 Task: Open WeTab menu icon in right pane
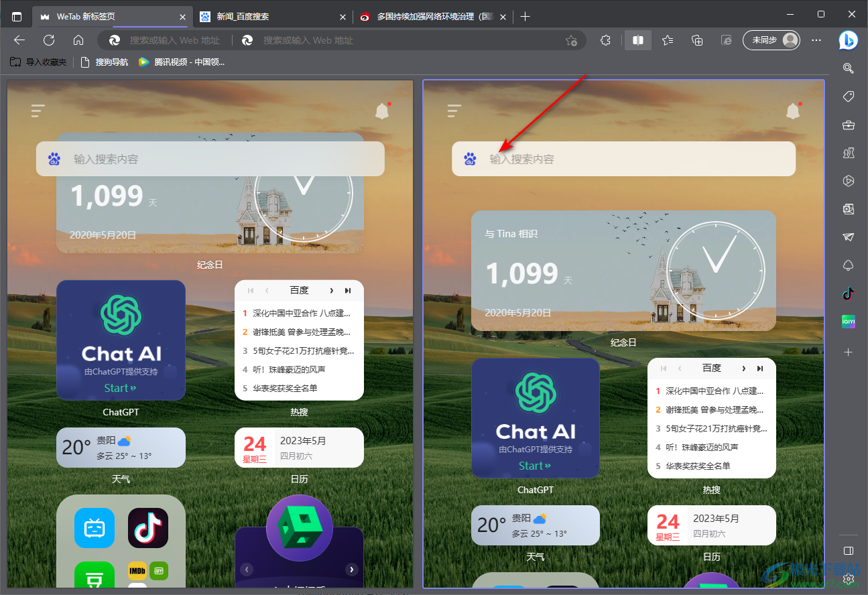click(454, 111)
